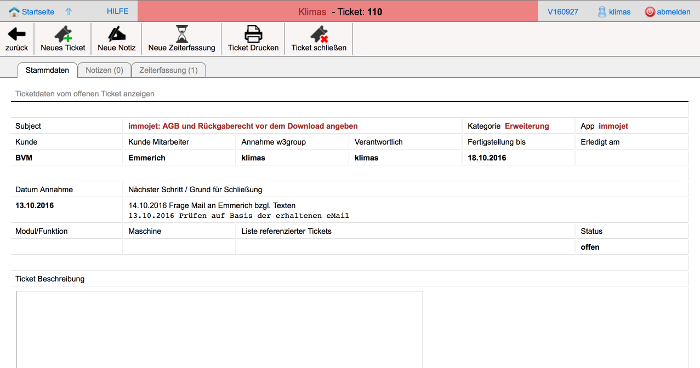Click the up arrow next to Startseite
The height and width of the screenshot is (368, 700).
(x=69, y=12)
